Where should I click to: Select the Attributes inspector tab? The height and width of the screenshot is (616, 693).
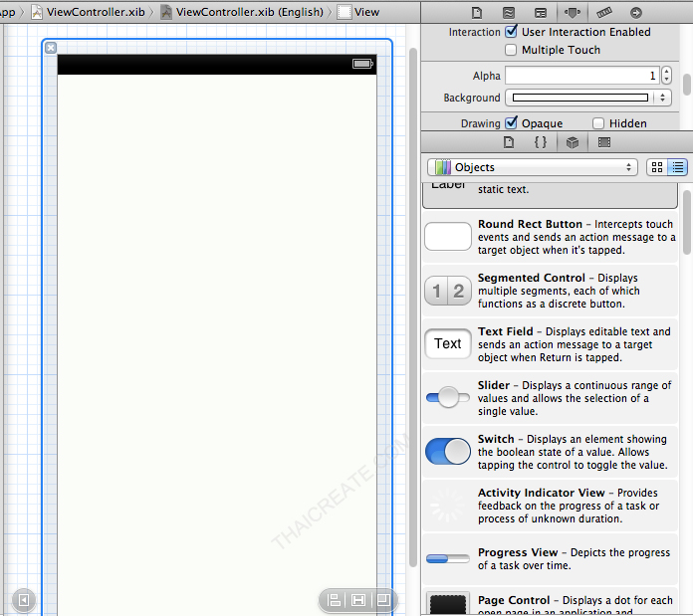point(572,13)
